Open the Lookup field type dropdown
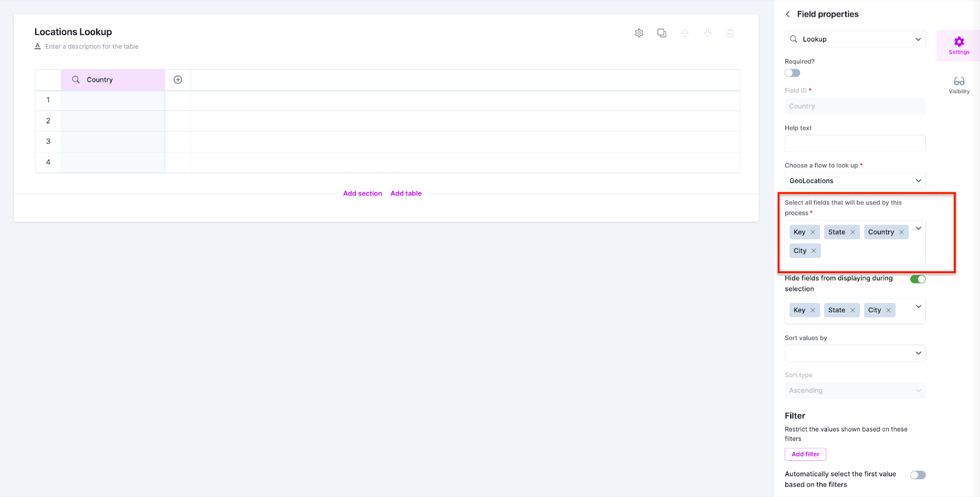 coord(855,39)
